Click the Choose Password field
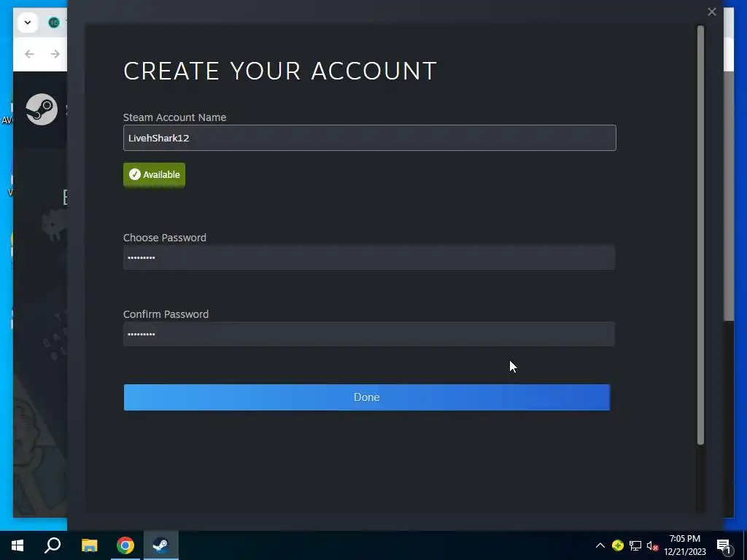The width and height of the screenshot is (747, 560). 368,257
